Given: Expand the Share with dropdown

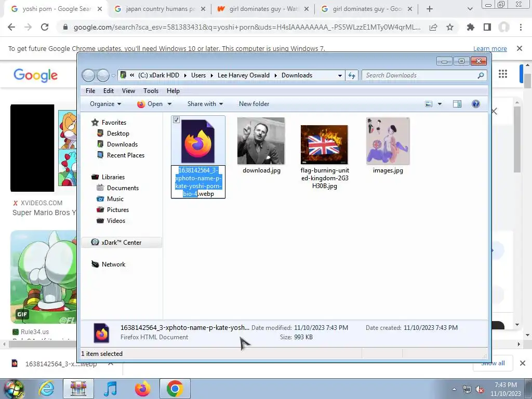Looking at the screenshot, I should click(x=205, y=104).
